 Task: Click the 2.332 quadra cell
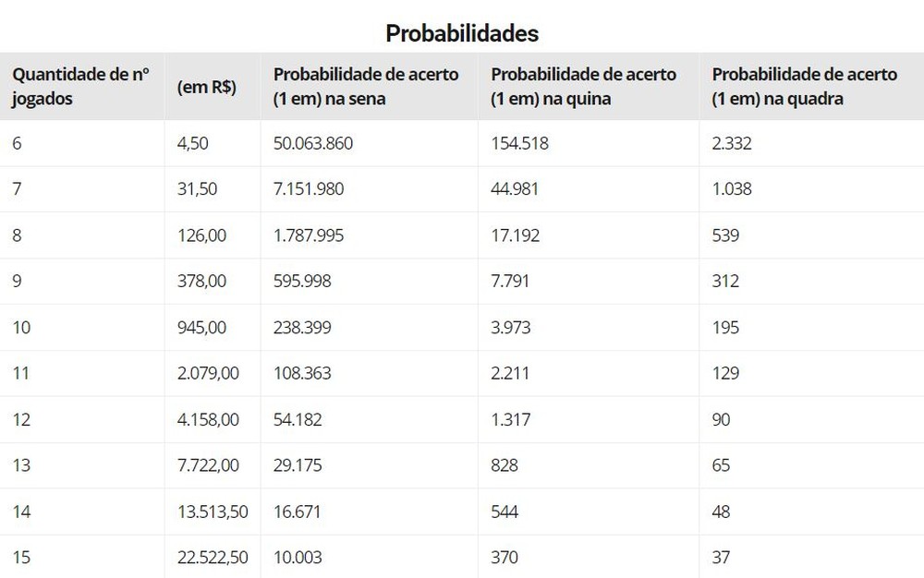point(732,144)
